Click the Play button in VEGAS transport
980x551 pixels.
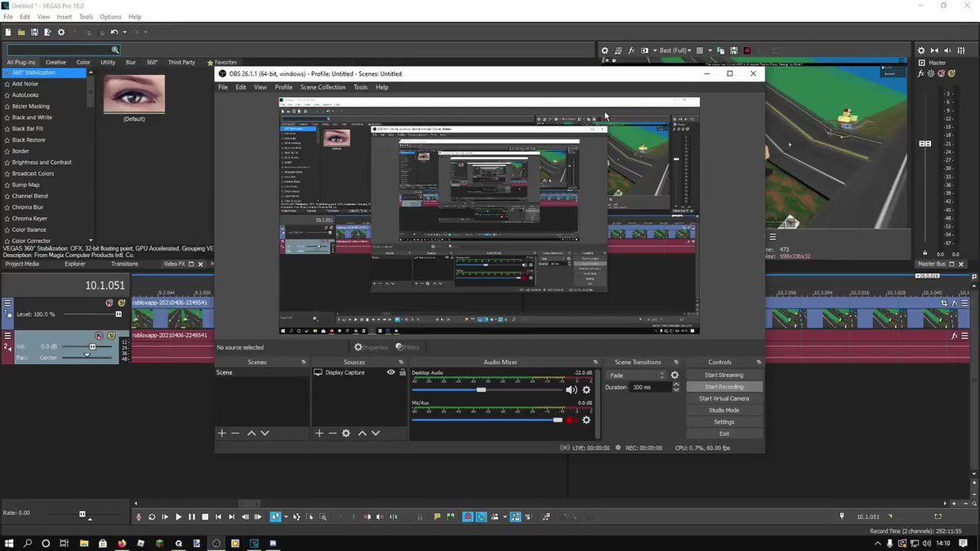[x=179, y=517]
